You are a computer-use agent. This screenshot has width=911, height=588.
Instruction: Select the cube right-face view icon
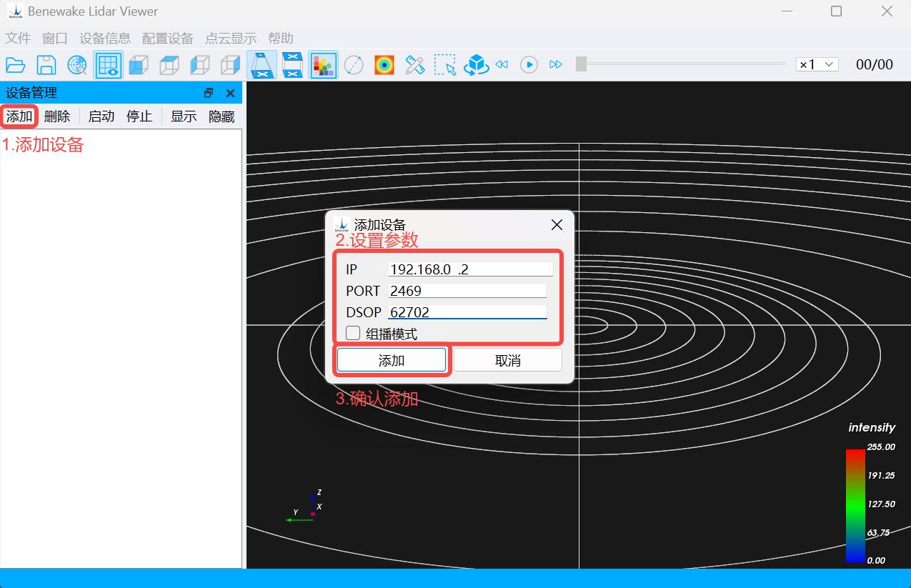(231, 65)
